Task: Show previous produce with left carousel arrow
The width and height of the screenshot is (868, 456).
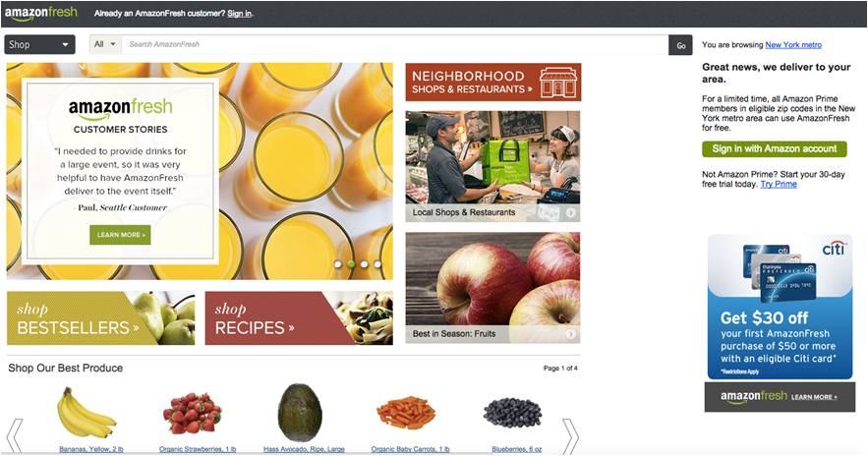Action: point(15,436)
